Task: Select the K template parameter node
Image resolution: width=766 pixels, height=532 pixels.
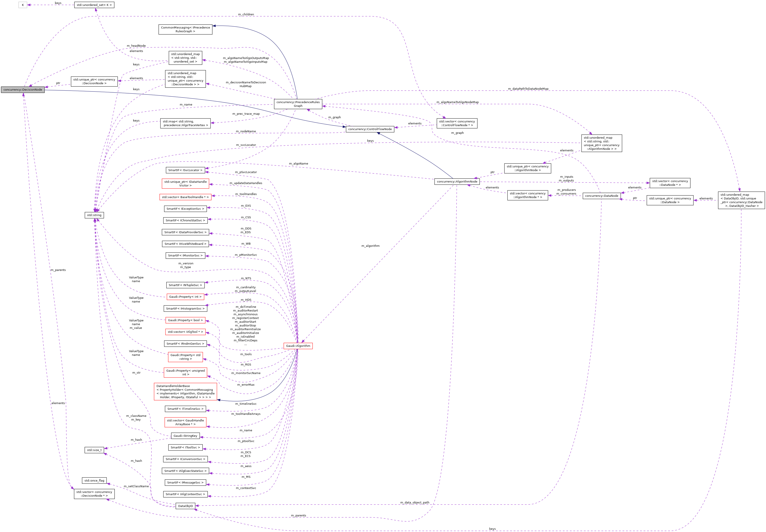Action: (x=22, y=5)
